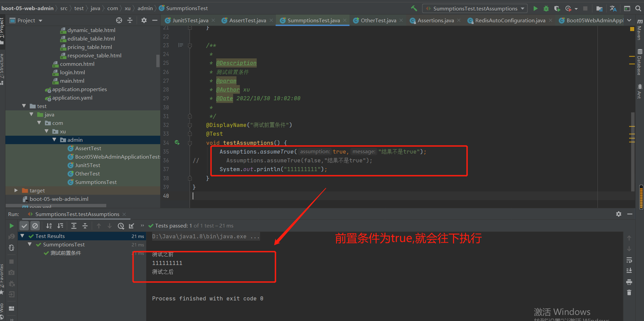Click the run gutter icon beside testAssumptions
This screenshot has width=644, height=321.
click(177, 143)
